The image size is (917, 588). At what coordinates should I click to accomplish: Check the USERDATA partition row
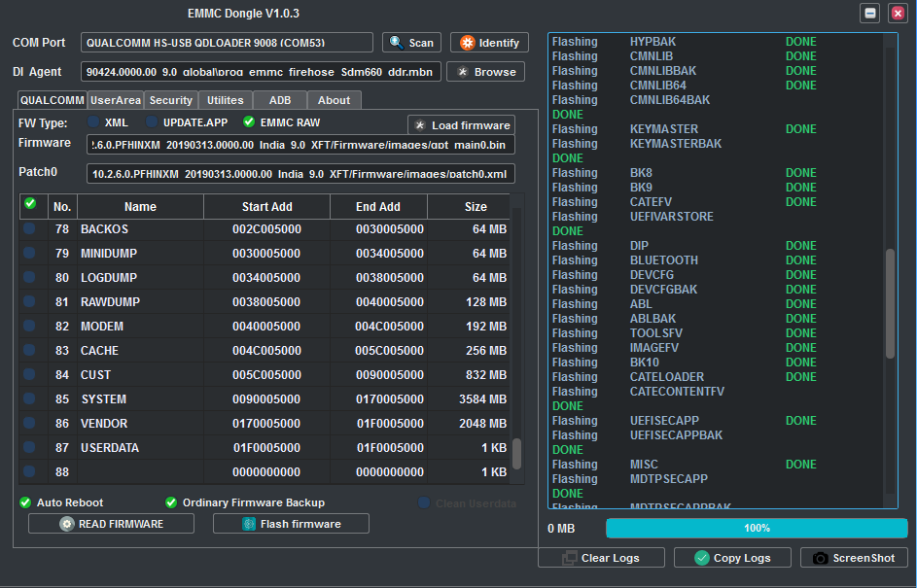(x=29, y=447)
